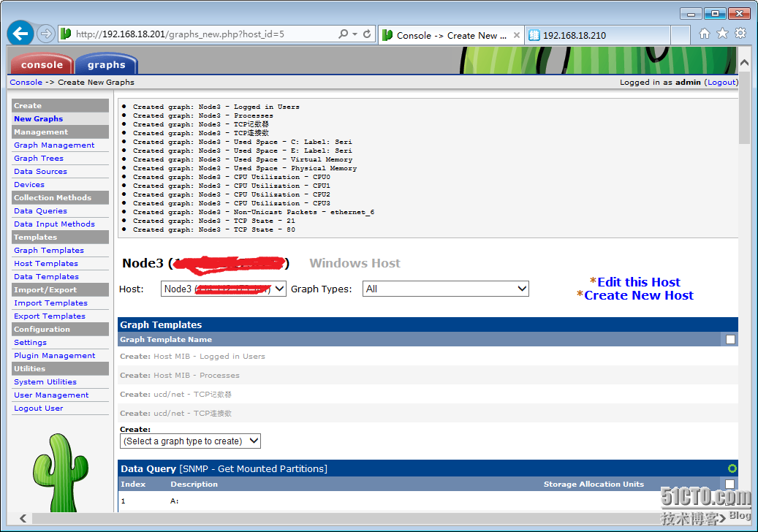The width and height of the screenshot is (758, 532).
Task: Click 'Create: Host MIB - Processes' row
Action: click(x=428, y=375)
